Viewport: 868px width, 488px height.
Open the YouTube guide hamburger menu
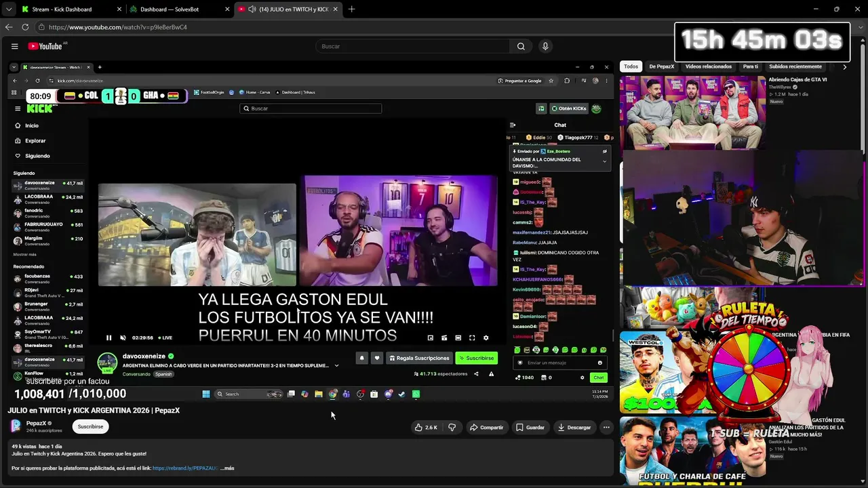[14, 46]
